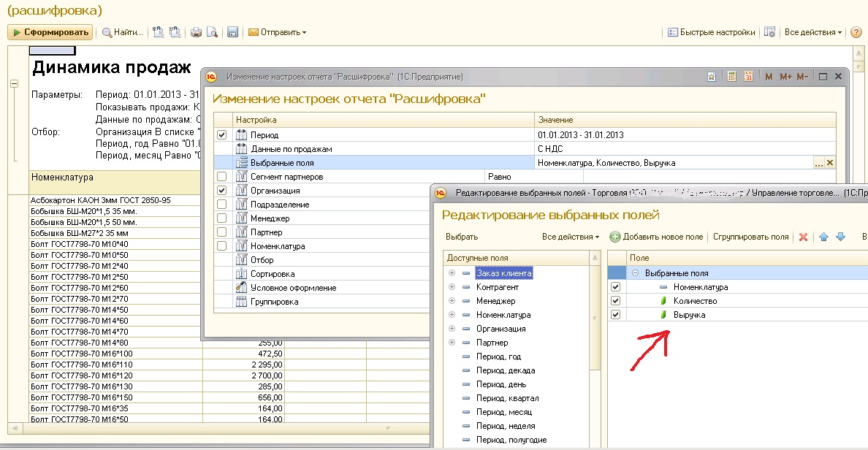This screenshot has height=450, width=868.
Task: Enable the Сегмент партнеров checkbox
Action: (222, 177)
